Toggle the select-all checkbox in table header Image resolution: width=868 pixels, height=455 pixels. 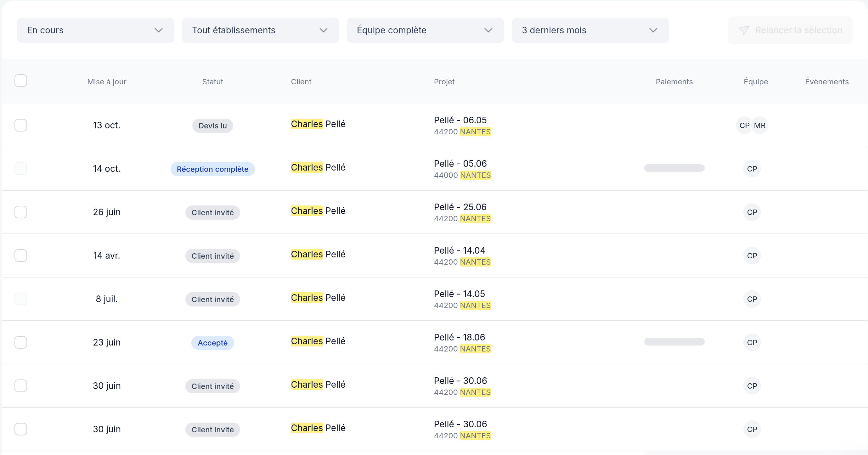pyautogui.click(x=20, y=81)
